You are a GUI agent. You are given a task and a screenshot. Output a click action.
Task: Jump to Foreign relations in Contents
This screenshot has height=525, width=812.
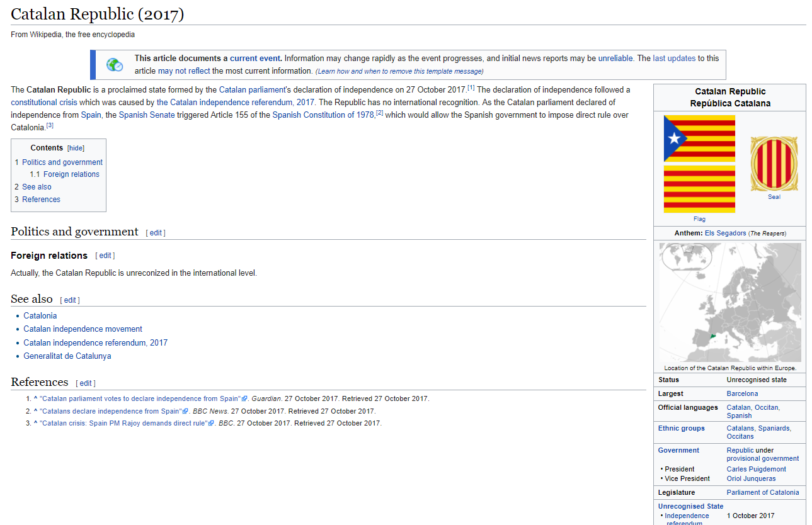tap(71, 174)
